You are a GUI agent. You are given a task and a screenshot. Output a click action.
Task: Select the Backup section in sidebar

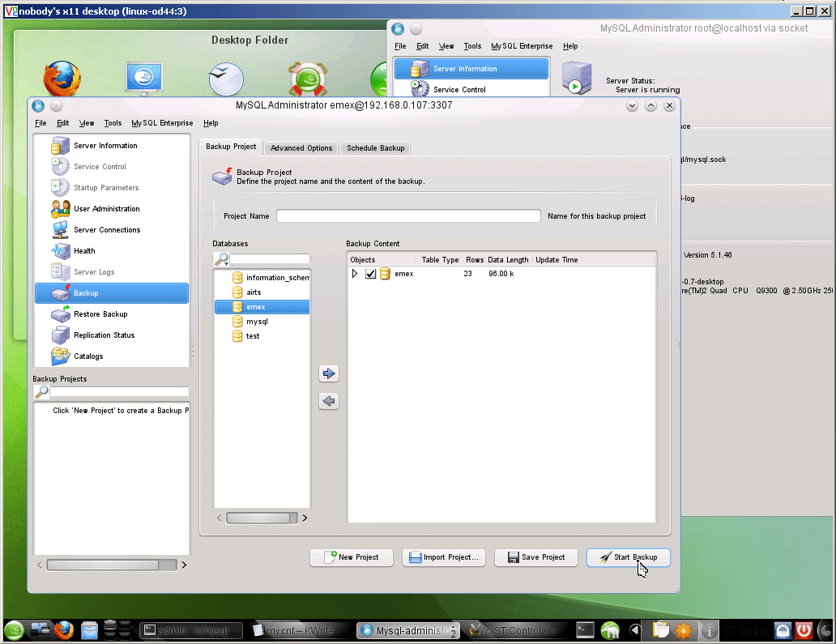coord(112,293)
